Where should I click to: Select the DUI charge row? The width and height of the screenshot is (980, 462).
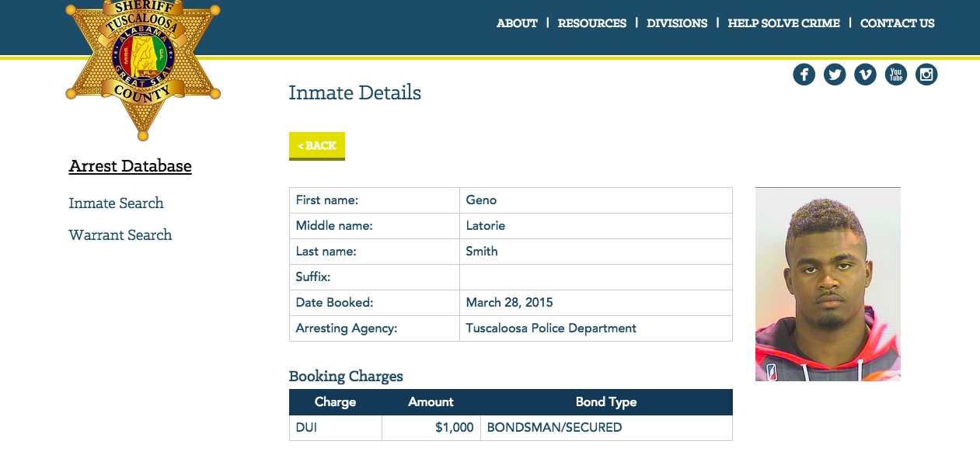[511, 428]
